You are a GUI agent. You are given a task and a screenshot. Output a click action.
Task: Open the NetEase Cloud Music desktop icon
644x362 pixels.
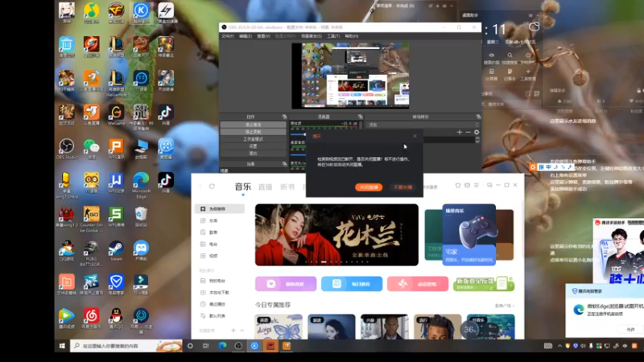91,316
